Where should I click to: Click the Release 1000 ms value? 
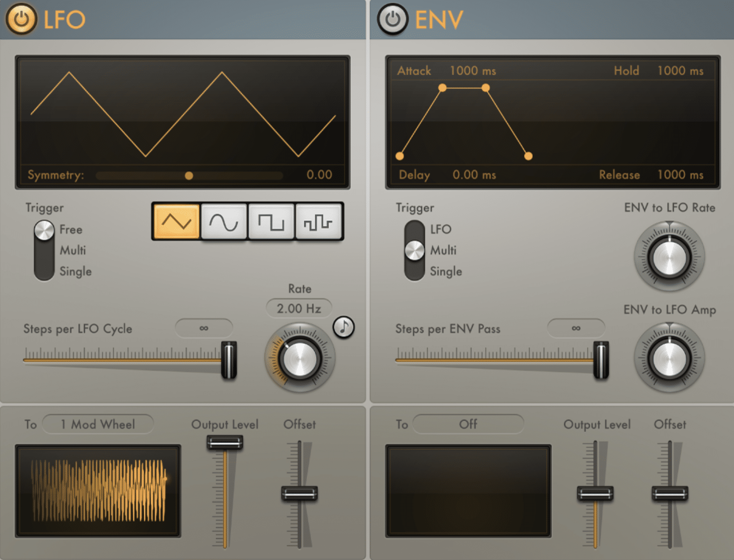(680, 175)
